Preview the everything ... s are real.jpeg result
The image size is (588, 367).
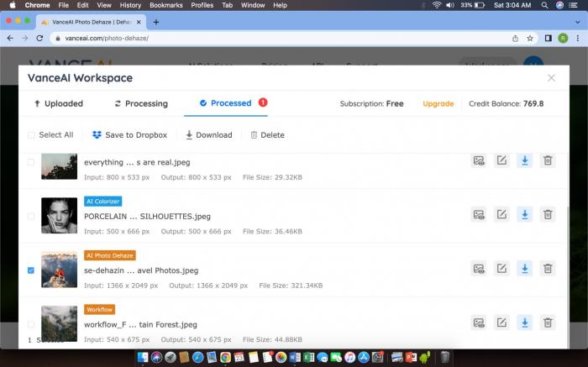[x=479, y=160]
